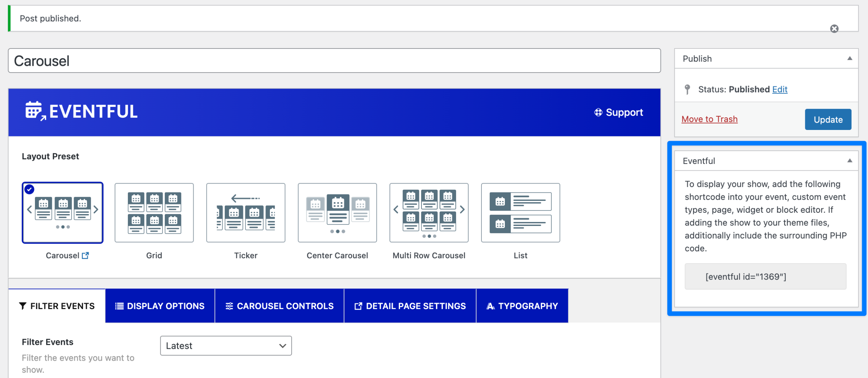Choose the Multi Row Carousel preset
Screen dimensions: 868x378
click(429, 213)
